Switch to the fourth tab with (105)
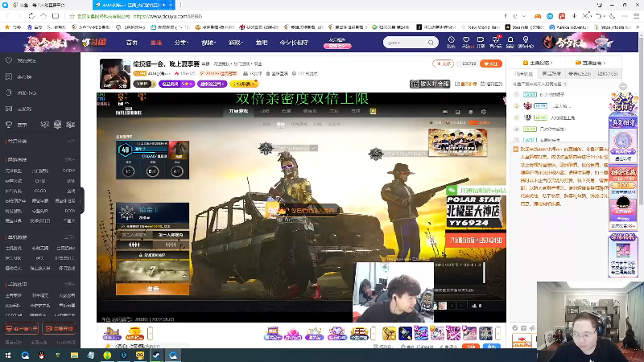The height and width of the screenshot is (362, 644). click(607, 74)
